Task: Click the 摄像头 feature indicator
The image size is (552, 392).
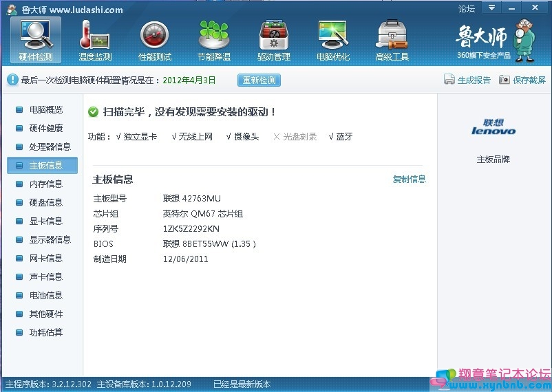Action: coord(243,137)
